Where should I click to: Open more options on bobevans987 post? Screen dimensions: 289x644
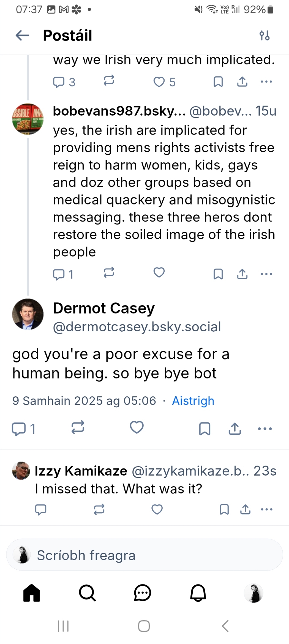pos(266,274)
